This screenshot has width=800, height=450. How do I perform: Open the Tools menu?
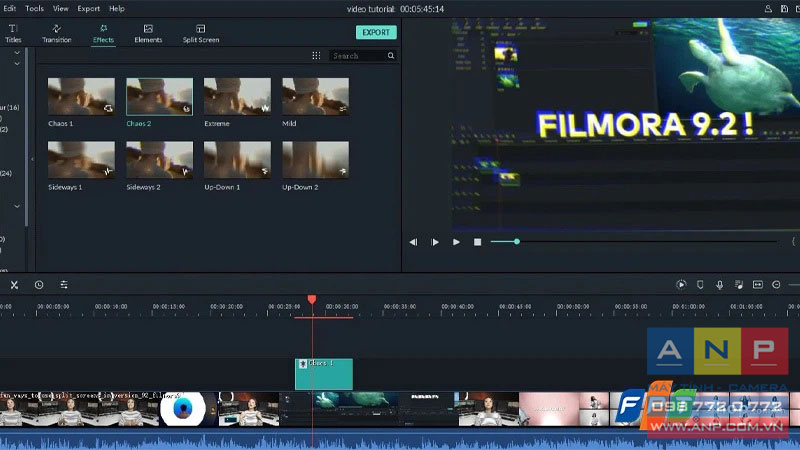tap(34, 9)
